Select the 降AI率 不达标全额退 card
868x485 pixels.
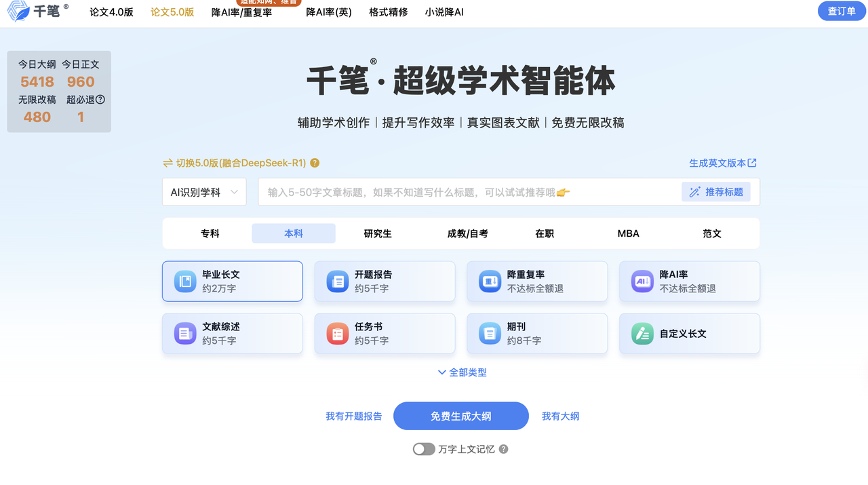tap(690, 282)
